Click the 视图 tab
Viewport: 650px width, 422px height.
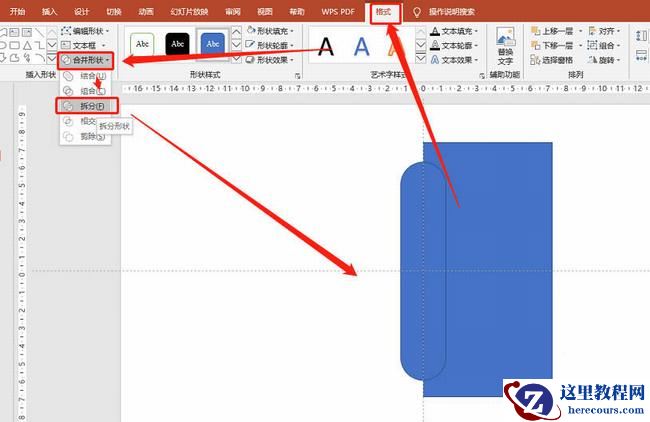tap(264, 12)
